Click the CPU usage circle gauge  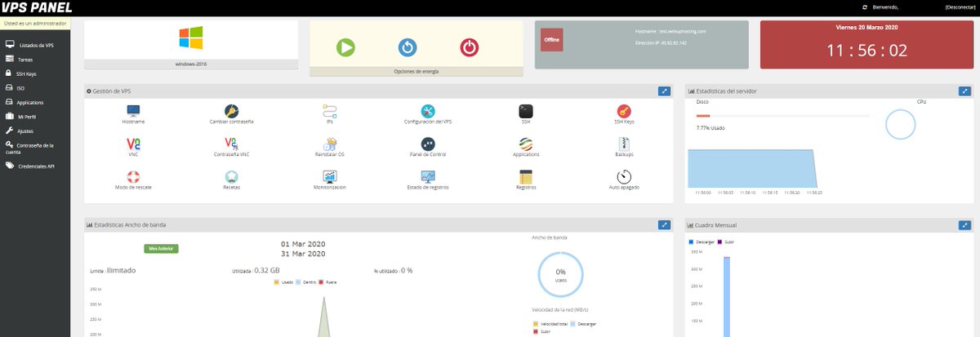(x=901, y=124)
